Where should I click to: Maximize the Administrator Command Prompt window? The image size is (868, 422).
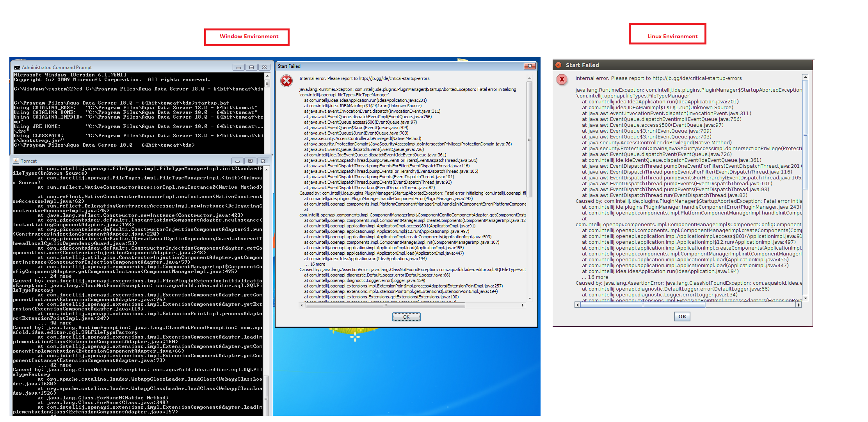(x=251, y=67)
